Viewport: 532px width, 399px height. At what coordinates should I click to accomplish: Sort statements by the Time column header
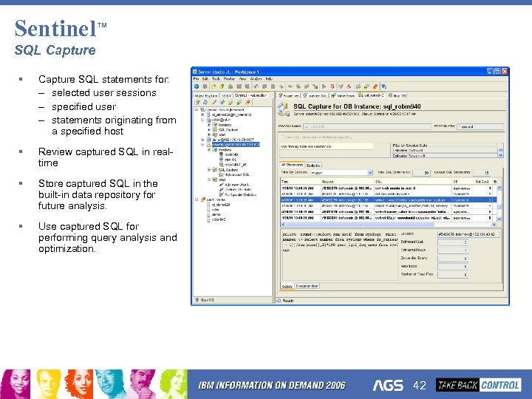(301, 182)
